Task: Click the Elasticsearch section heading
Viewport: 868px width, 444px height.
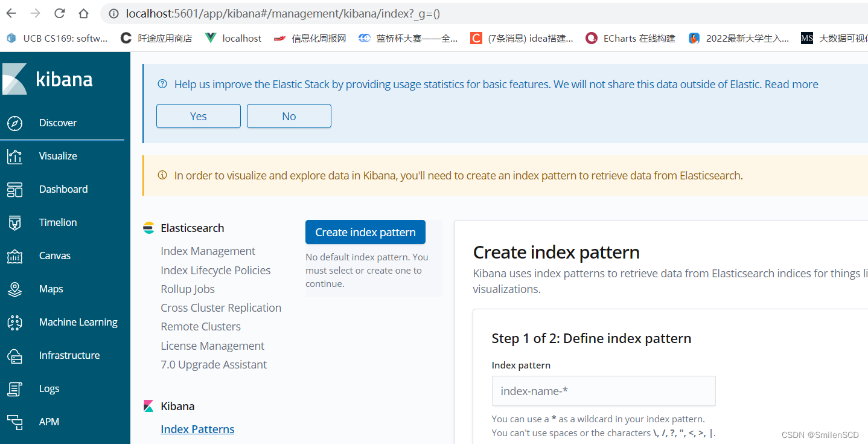Action: (x=193, y=228)
